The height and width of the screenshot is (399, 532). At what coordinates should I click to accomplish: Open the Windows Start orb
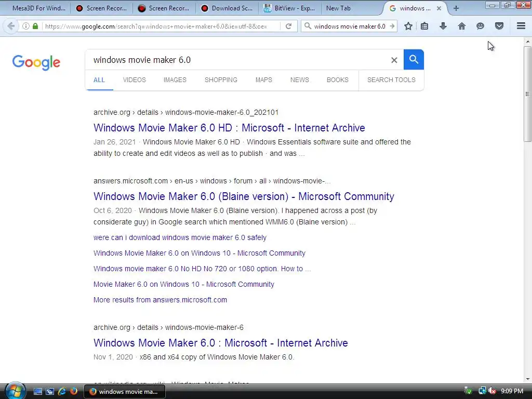[x=15, y=391]
